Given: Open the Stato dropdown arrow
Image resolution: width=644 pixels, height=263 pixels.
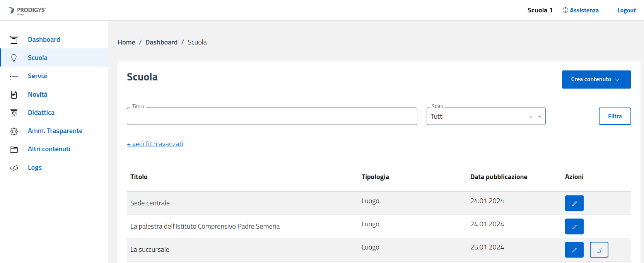Looking at the screenshot, I should tap(540, 116).
